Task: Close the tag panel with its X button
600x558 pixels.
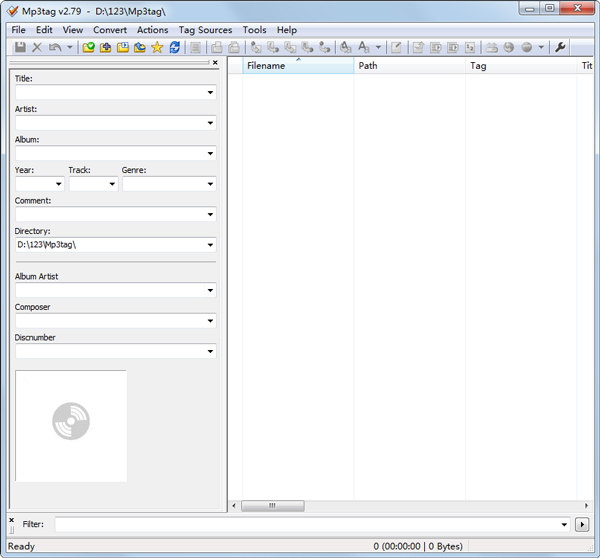Action: [215, 62]
